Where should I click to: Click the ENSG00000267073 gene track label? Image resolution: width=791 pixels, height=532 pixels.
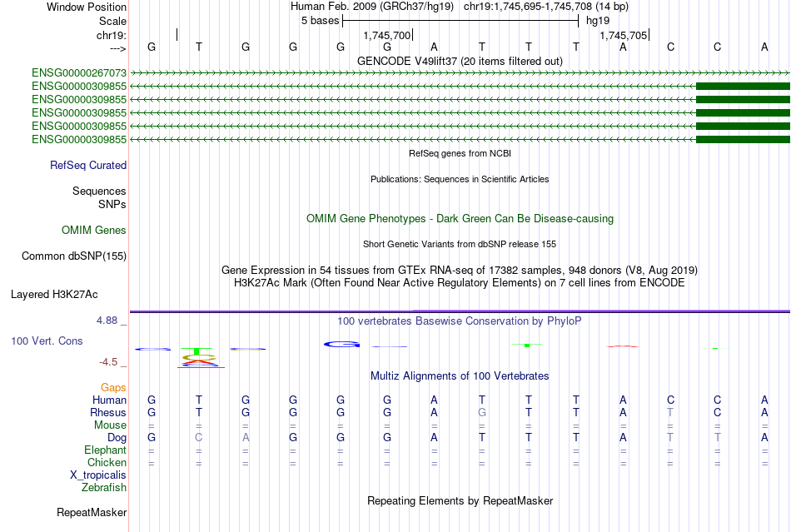79,73
